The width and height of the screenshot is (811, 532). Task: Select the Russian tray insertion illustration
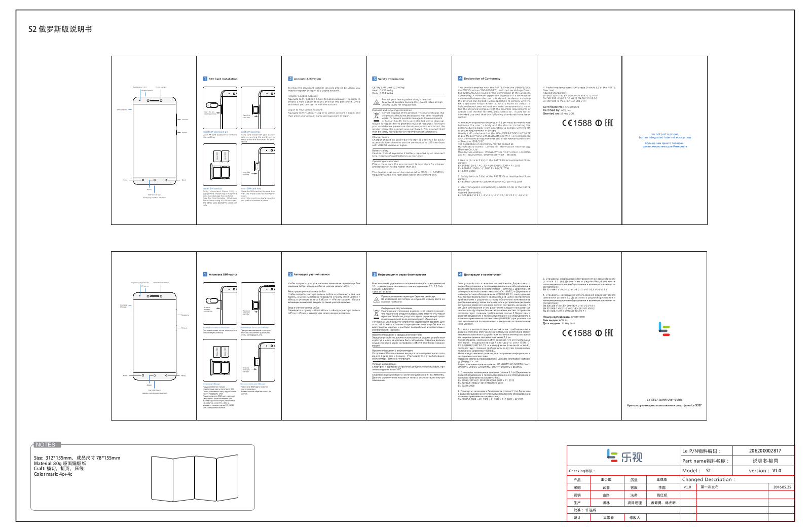pyautogui.click(x=258, y=360)
